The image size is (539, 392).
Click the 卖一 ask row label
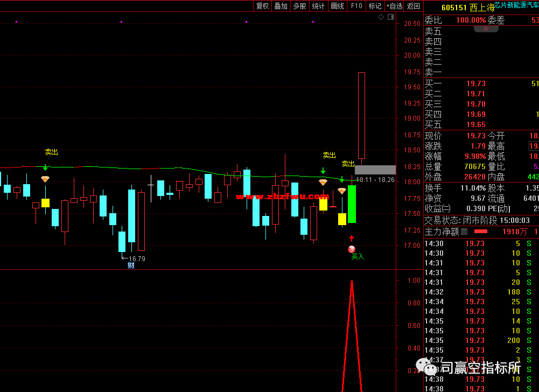433,73
